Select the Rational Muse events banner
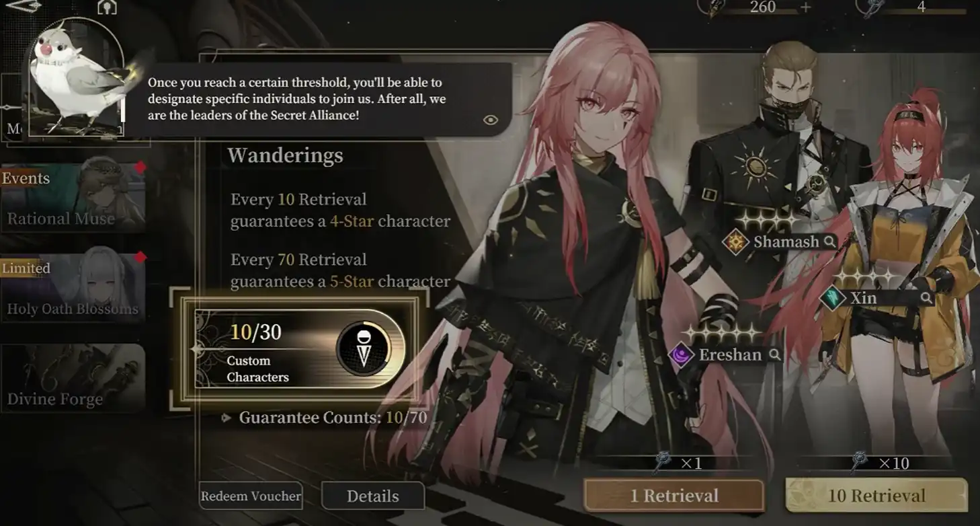Screen dimensions: 980x526 coord(73,198)
